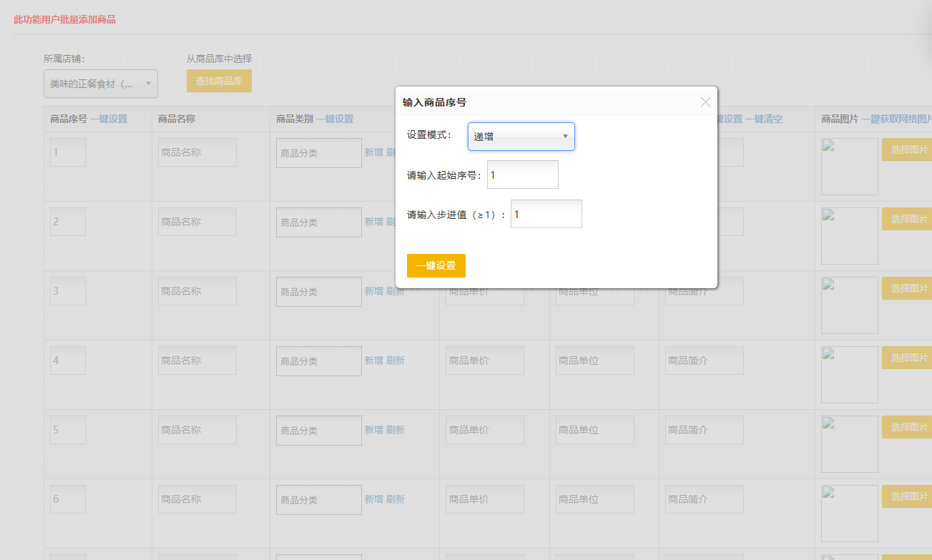Click the product image thumbnail in row 6
932x560 pixels.
click(850, 514)
